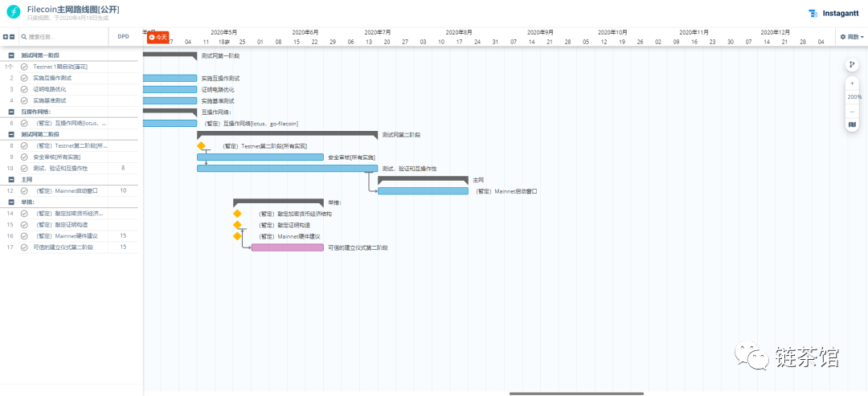Toggle completion of Mainnet启动窗口 task
Image resolution: width=868 pixels, height=396 pixels.
click(24, 191)
